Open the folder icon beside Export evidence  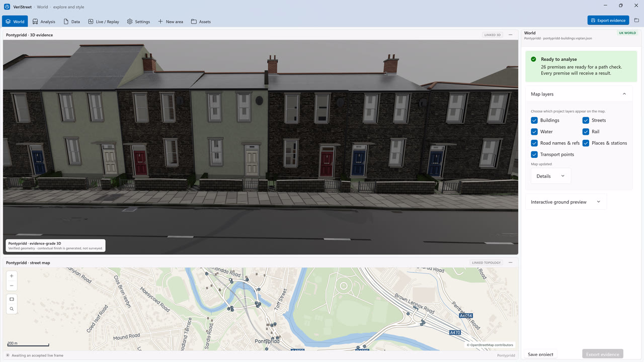pyautogui.click(x=636, y=20)
